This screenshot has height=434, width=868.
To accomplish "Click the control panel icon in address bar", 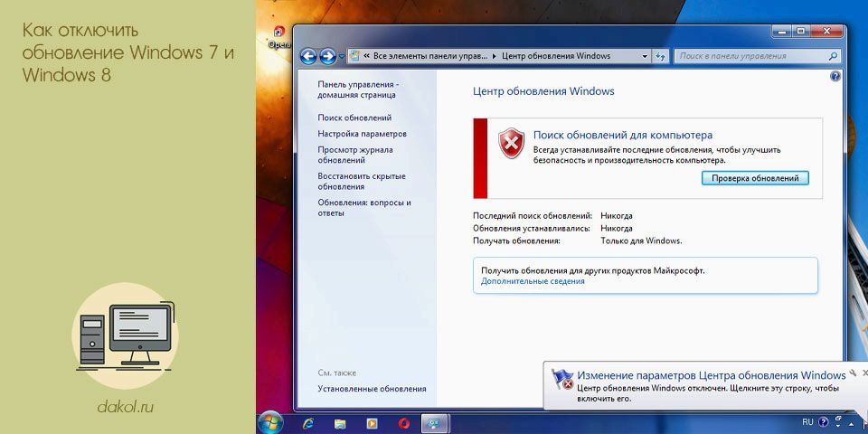I will [x=354, y=56].
